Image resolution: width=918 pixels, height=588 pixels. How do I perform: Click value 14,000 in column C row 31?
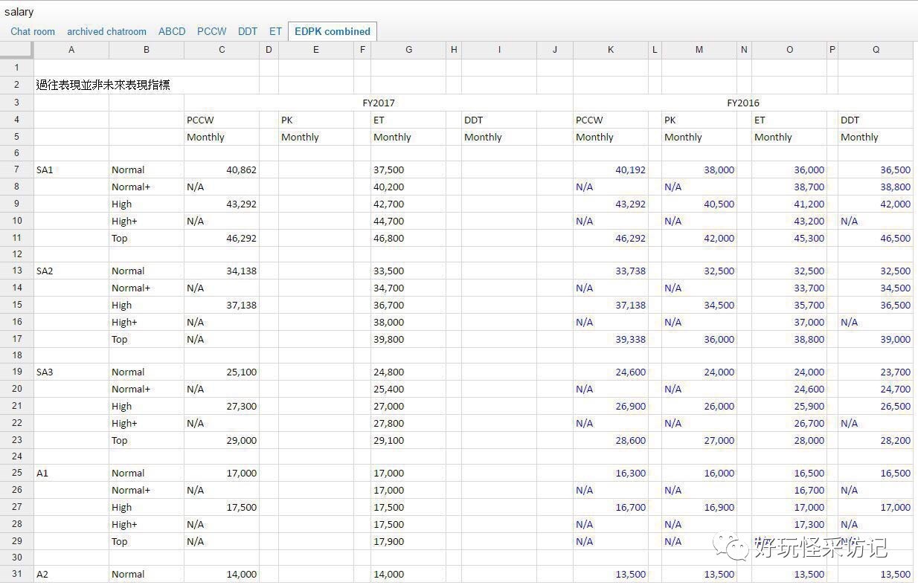coord(222,574)
